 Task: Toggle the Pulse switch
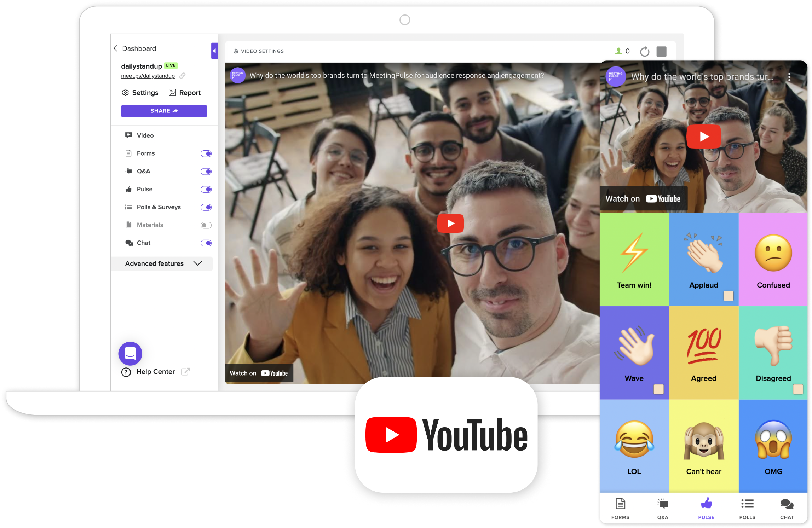(206, 190)
